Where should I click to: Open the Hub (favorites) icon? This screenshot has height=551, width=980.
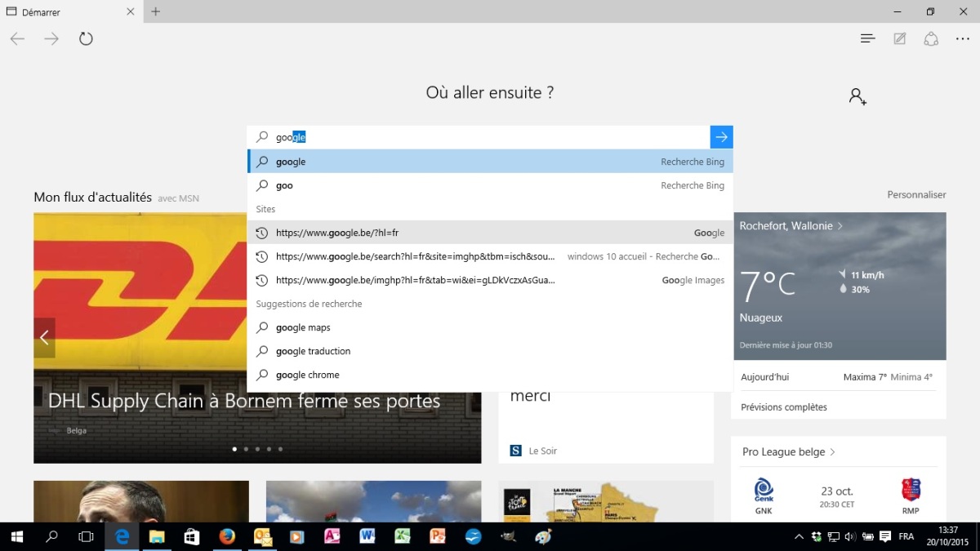click(867, 38)
